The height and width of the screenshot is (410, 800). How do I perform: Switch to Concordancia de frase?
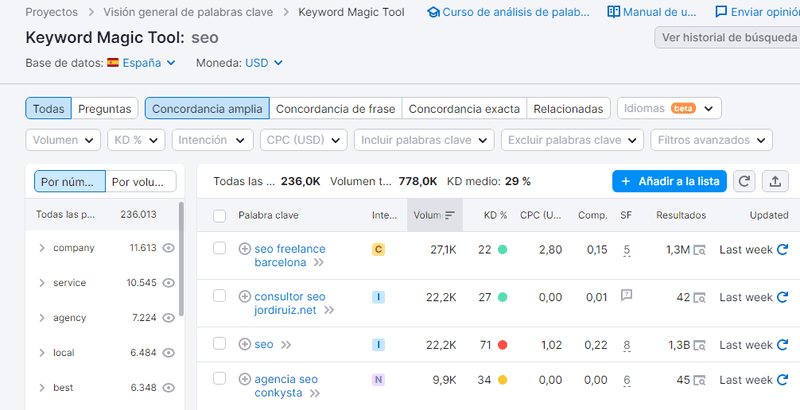point(336,108)
